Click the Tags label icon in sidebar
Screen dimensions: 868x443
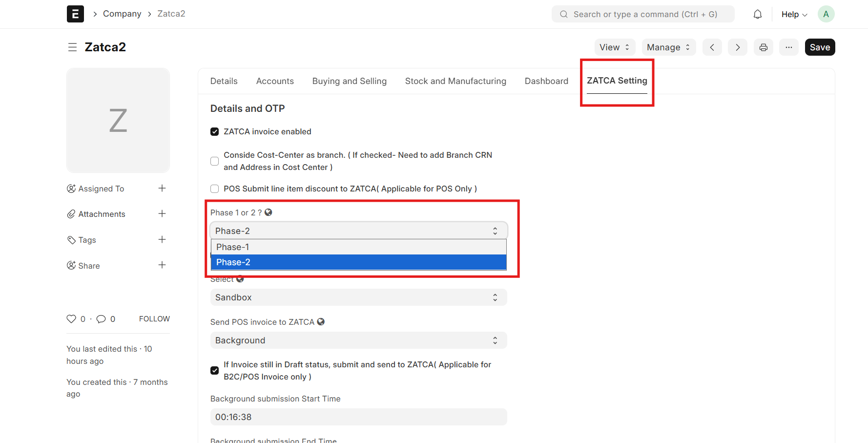point(71,240)
